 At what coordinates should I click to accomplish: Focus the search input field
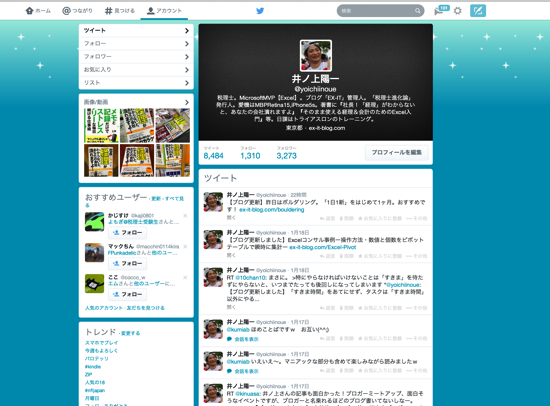(380, 11)
